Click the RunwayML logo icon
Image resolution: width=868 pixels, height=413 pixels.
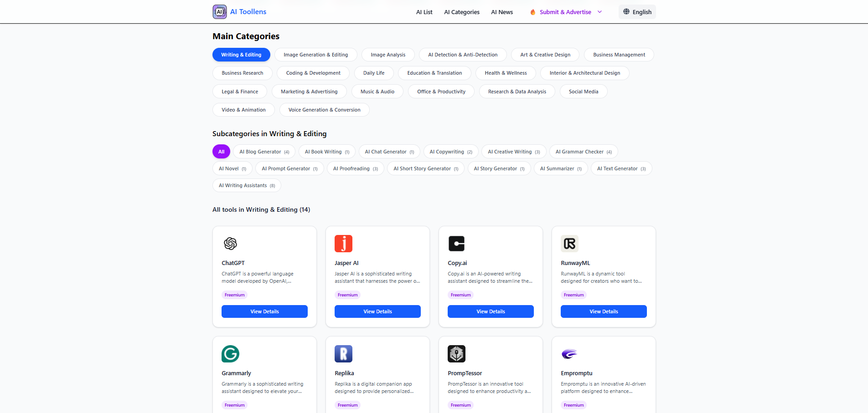pyautogui.click(x=570, y=244)
